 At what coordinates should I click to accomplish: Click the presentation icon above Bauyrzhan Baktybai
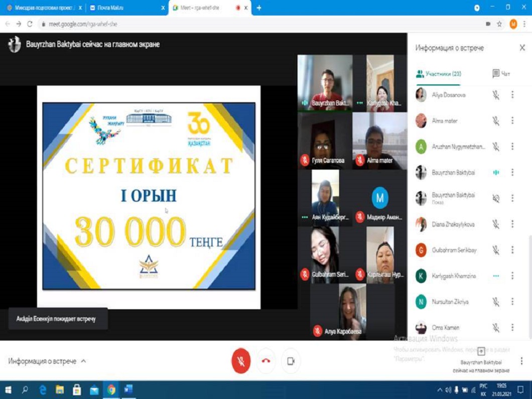click(481, 351)
